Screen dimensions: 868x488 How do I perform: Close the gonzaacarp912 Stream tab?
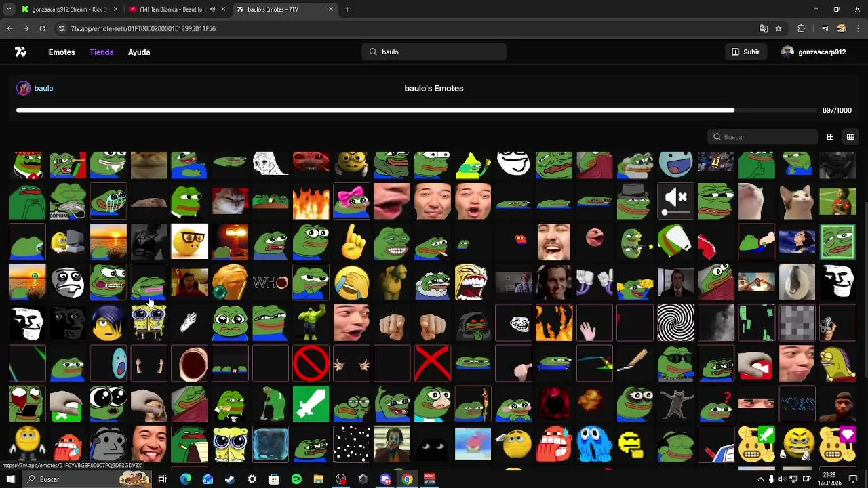click(115, 9)
